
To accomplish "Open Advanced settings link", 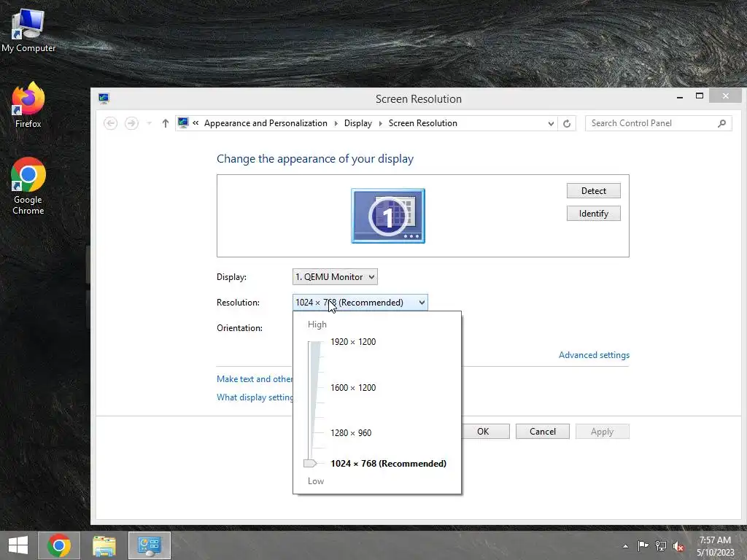I will point(594,355).
